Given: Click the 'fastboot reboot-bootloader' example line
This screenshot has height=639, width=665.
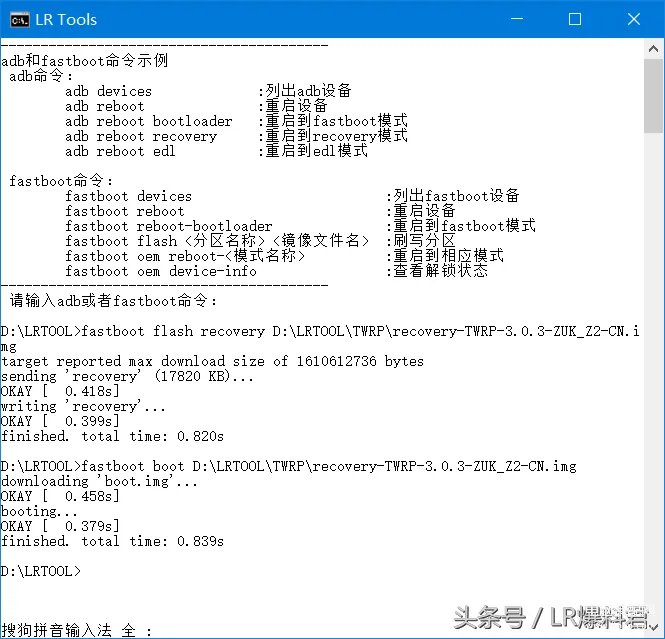Looking at the screenshot, I should pyautogui.click(x=168, y=226).
